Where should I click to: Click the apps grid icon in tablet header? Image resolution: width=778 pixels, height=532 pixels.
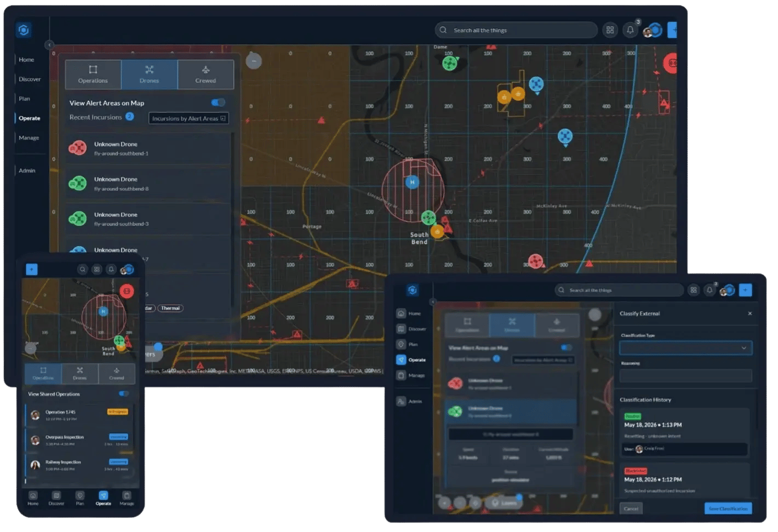point(694,290)
